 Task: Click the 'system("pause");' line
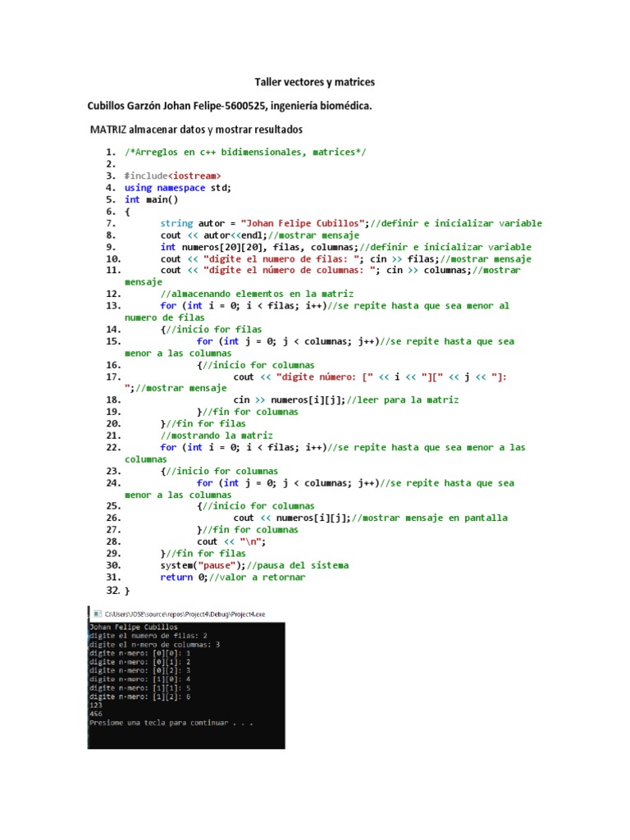254,565
